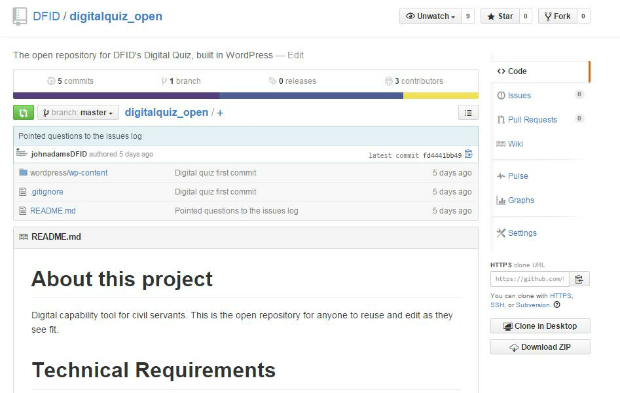Viewport: 620px width, 393px height.
Task: Star the repository
Action: coord(500,16)
